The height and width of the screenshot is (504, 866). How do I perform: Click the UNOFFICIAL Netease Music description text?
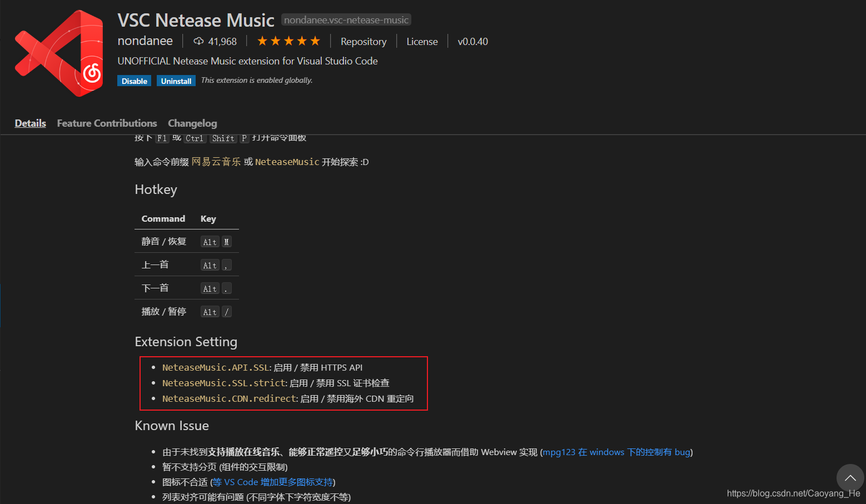point(248,61)
